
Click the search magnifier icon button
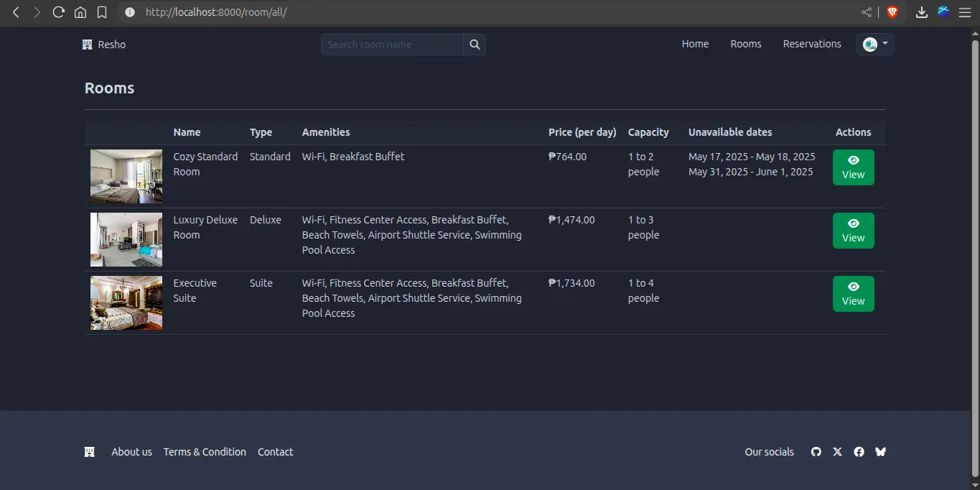tap(475, 45)
